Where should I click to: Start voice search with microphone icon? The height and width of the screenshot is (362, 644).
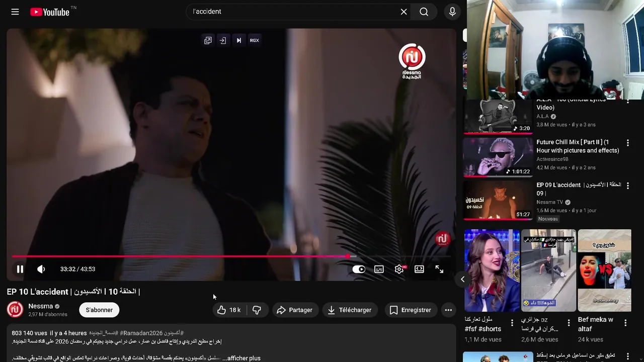452,12
